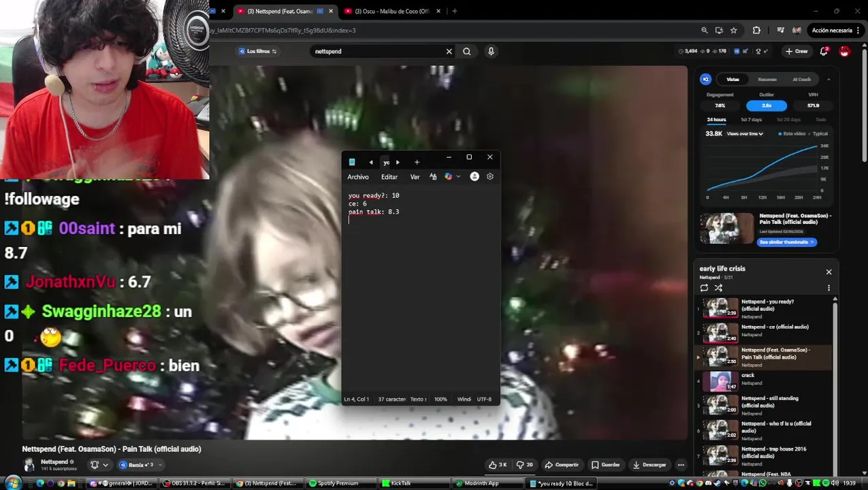Switch to the AI Coach tab
The height and width of the screenshot is (490, 868).
802,79
